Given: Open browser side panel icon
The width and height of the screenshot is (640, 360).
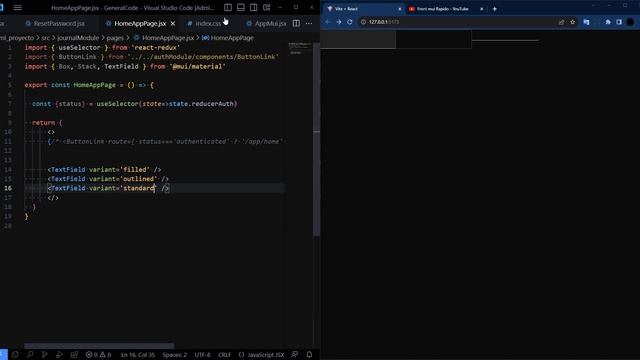Looking at the screenshot, I should click(x=619, y=22).
